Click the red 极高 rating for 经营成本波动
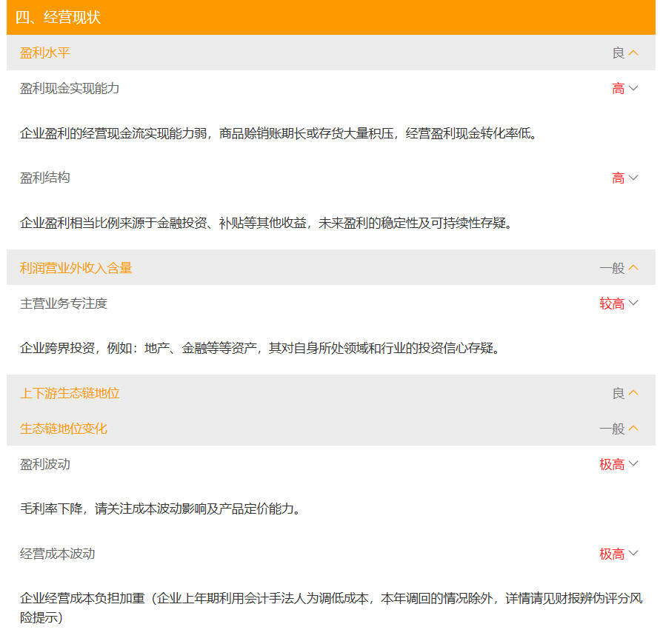 point(612,554)
